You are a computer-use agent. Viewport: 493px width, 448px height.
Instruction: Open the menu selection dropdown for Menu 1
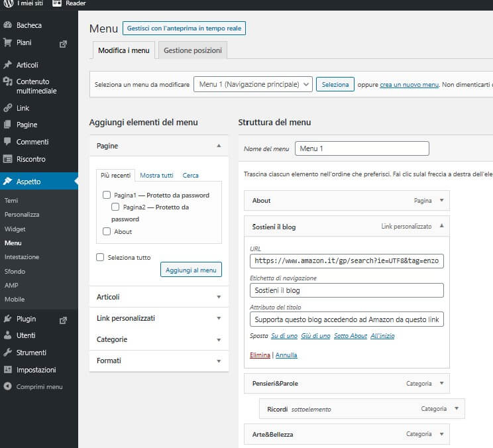click(252, 84)
